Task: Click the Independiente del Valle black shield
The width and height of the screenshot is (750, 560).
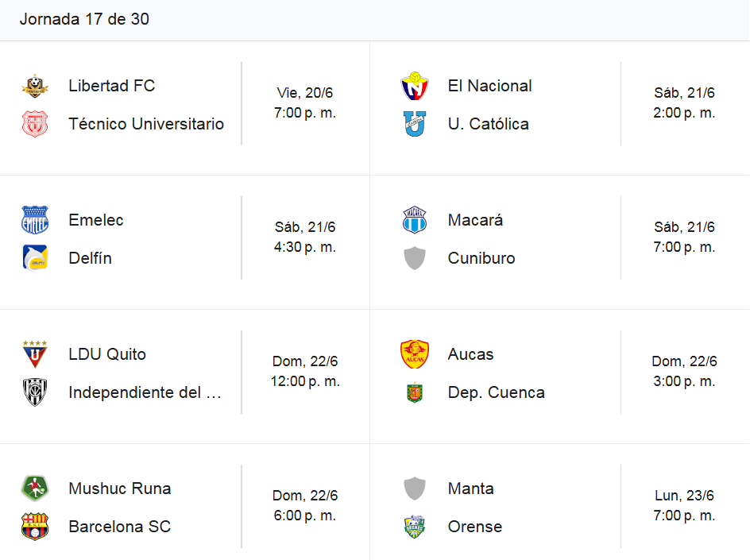Action: 35,392
